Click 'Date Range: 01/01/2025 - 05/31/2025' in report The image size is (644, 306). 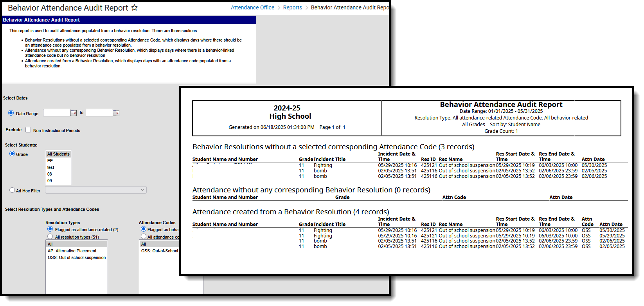pos(501,111)
